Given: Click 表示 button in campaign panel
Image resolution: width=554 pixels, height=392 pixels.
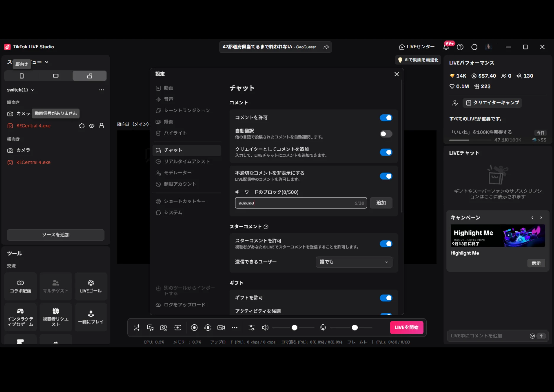Looking at the screenshot, I should (x=536, y=263).
